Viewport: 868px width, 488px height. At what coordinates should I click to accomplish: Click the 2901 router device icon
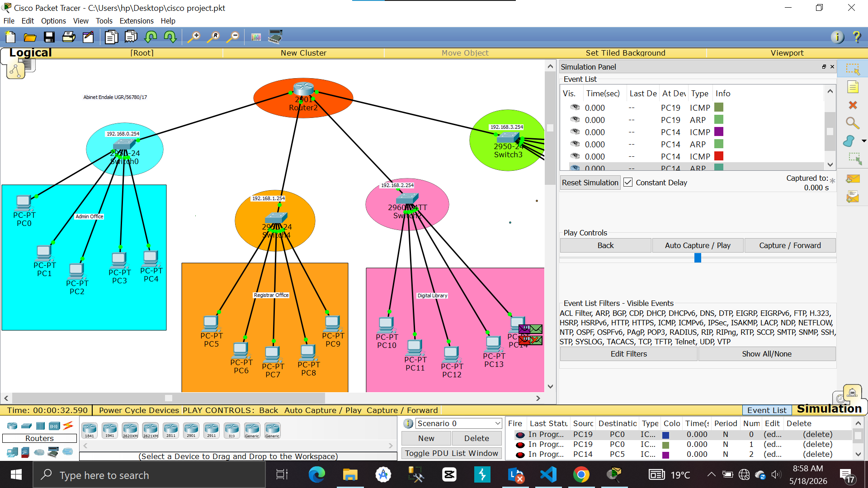191,430
